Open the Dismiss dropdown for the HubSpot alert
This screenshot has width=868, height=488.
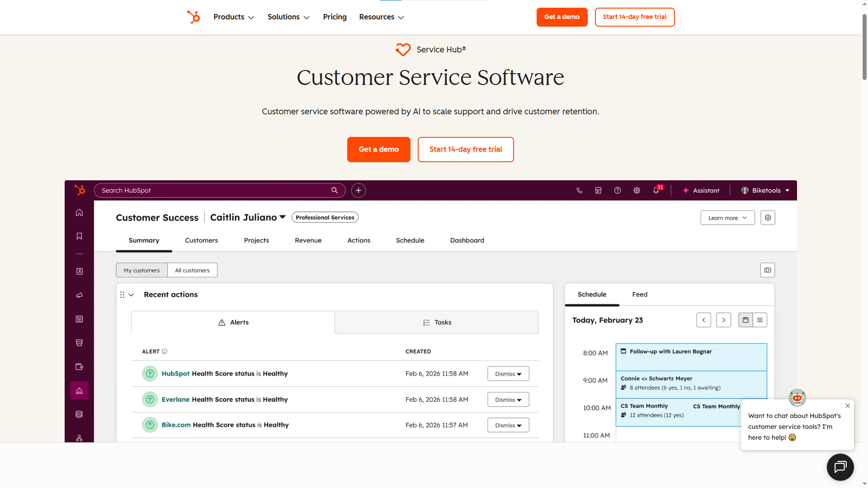508,374
